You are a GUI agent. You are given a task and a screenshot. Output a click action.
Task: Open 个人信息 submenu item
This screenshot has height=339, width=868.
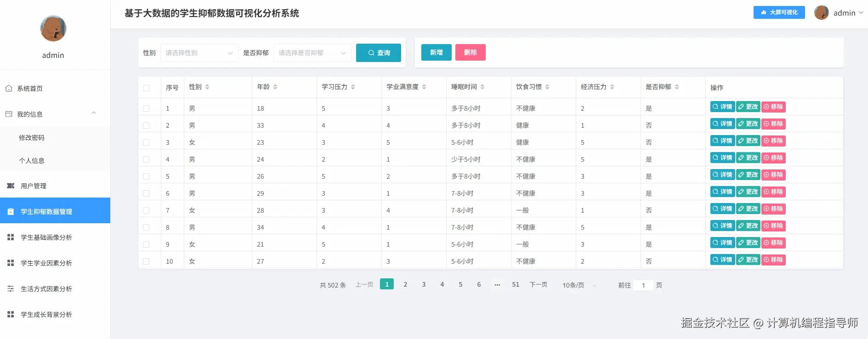[55, 160]
